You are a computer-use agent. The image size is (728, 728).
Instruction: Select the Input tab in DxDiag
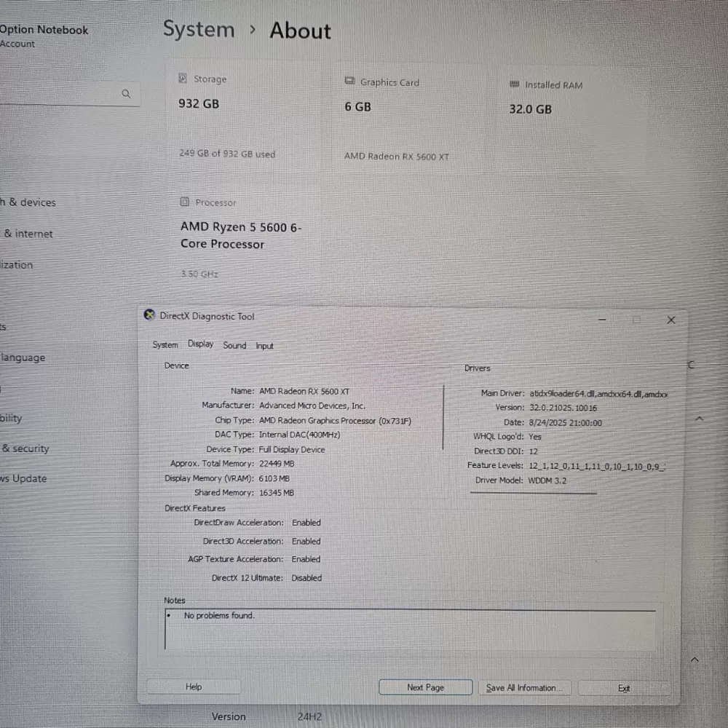tap(265, 346)
